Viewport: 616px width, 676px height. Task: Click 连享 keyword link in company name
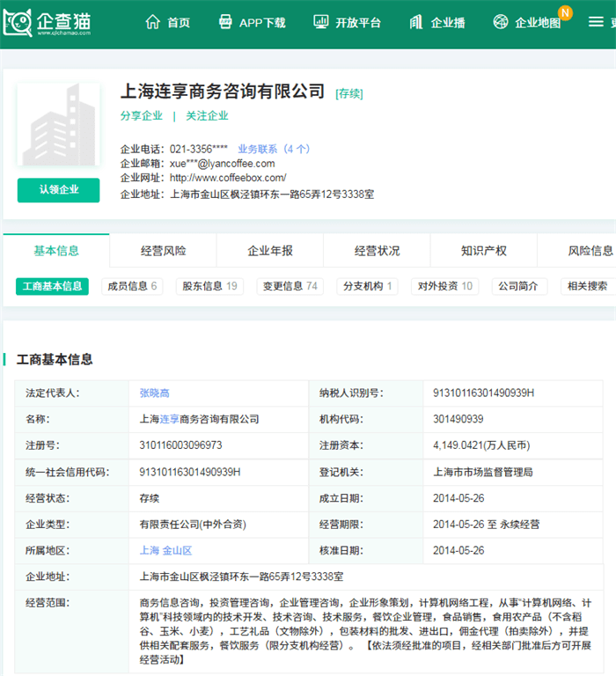pos(170,419)
